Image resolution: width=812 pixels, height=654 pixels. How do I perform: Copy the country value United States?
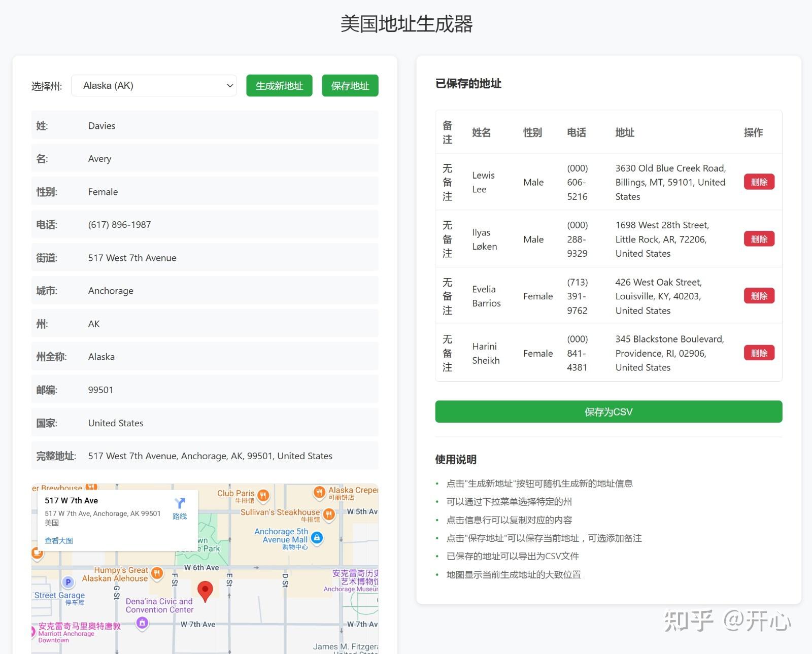pos(205,423)
